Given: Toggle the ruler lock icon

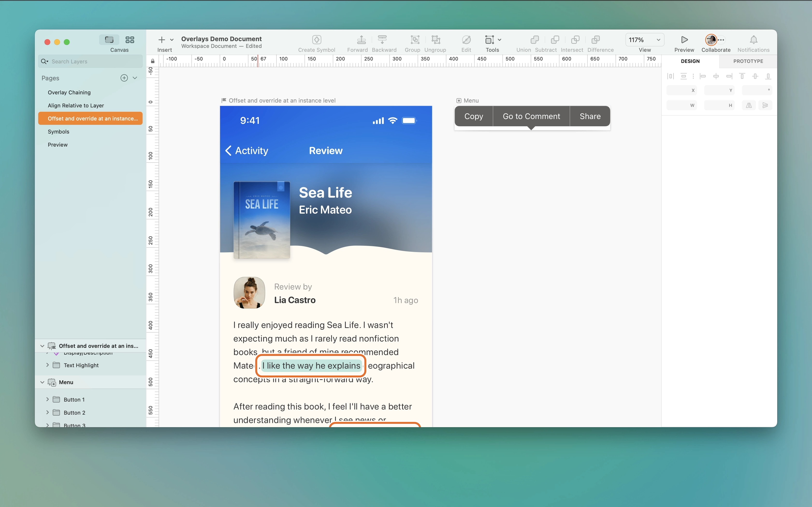Looking at the screenshot, I should click(153, 61).
